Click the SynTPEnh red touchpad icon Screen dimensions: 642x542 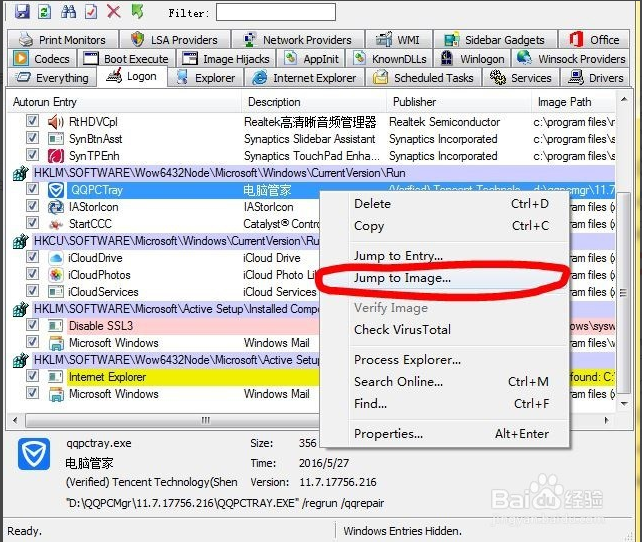coord(56,156)
